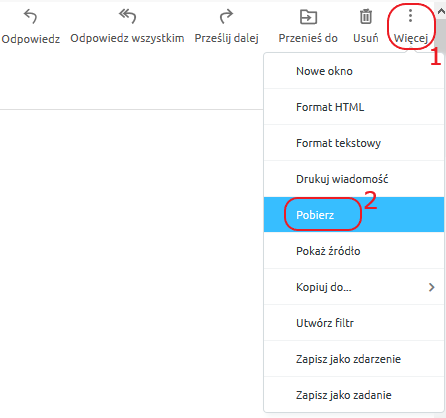The height and width of the screenshot is (418, 446).
Task: Select Nowe okno from the menu
Action: 354,71
